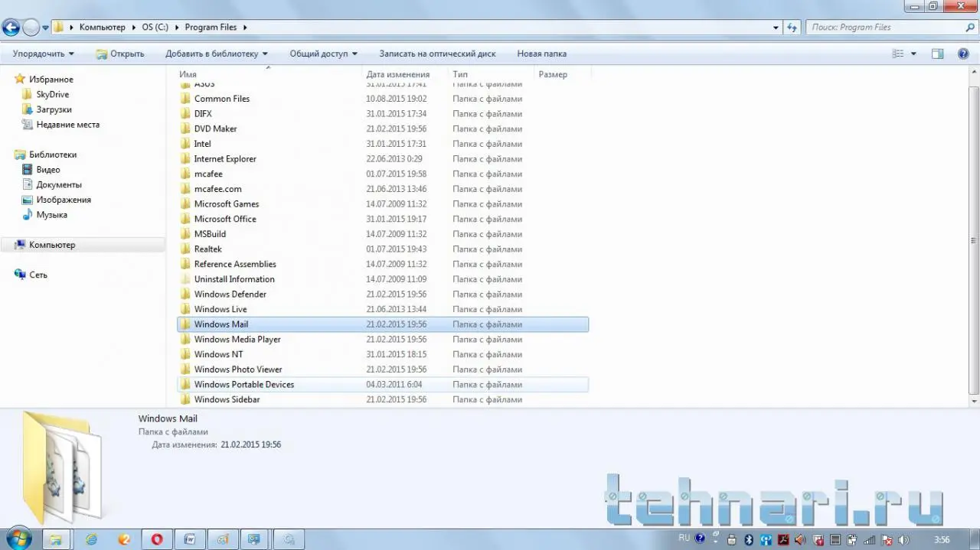The image size is (980, 550).
Task: Select the MSBuild folder icon
Action: [185, 234]
